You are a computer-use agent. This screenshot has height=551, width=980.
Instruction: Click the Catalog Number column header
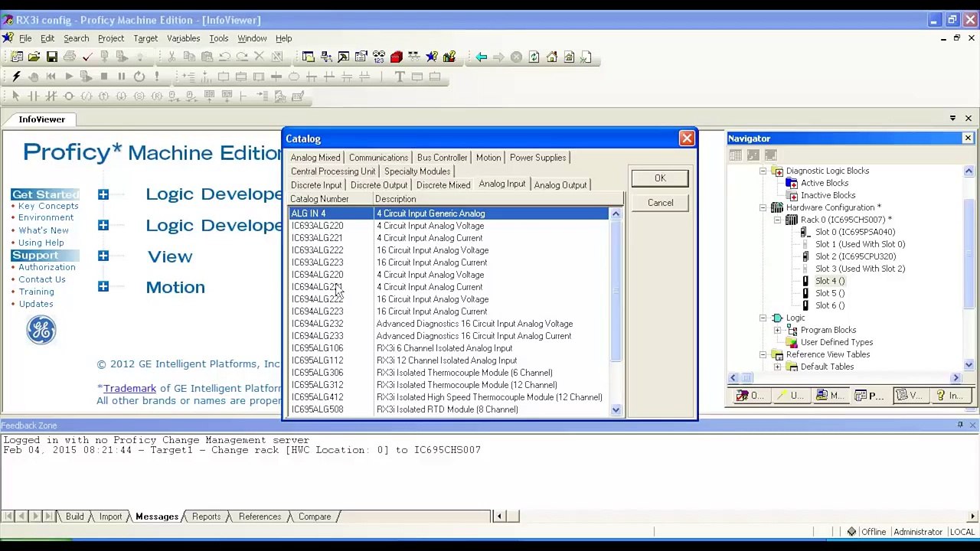tap(330, 199)
